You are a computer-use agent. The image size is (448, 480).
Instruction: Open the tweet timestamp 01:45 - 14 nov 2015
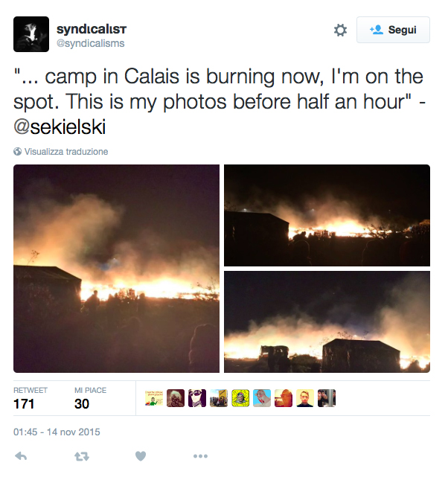coord(57,432)
